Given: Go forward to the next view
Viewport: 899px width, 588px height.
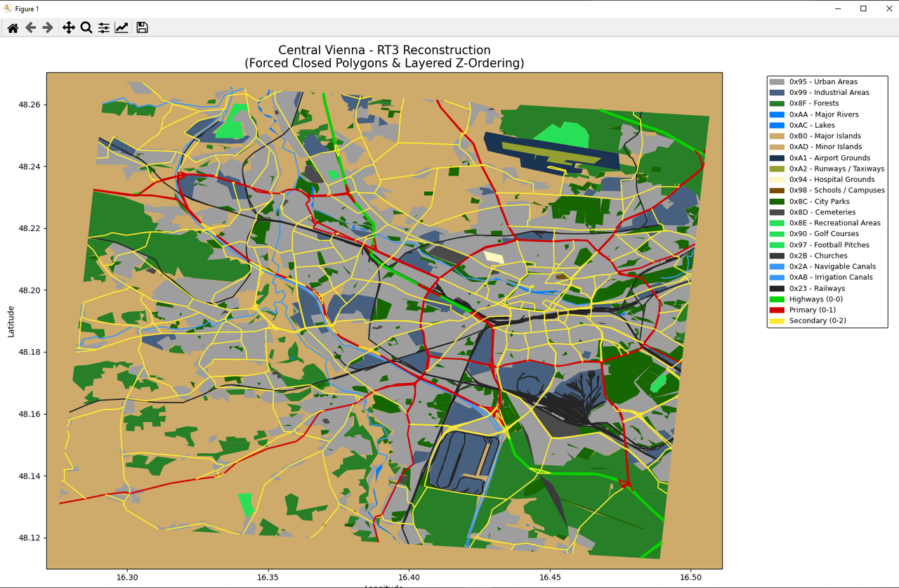Looking at the screenshot, I should click(x=48, y=27).
